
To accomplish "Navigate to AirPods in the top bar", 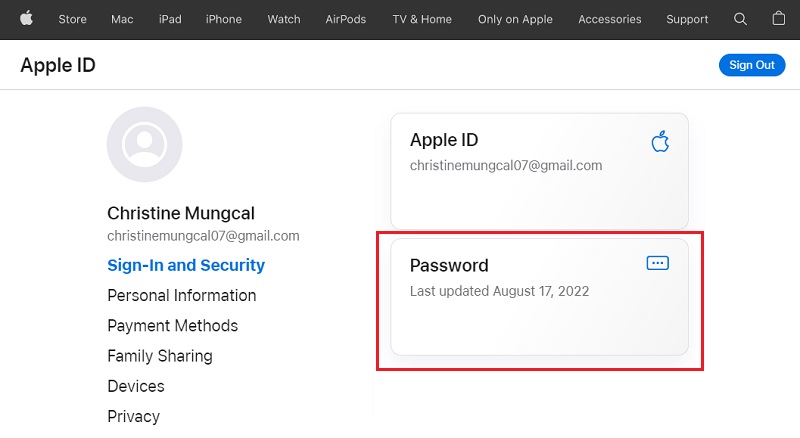I will (x=348, y=19).
